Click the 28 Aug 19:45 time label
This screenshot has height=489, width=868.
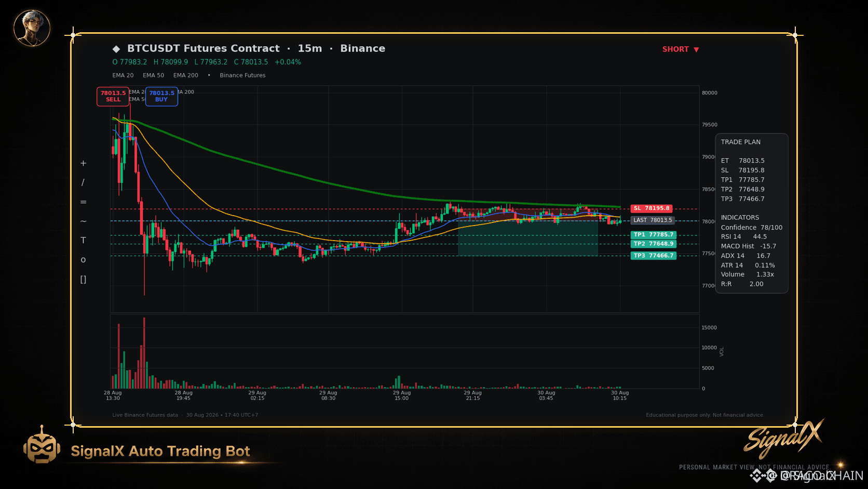tap(183, 395)
